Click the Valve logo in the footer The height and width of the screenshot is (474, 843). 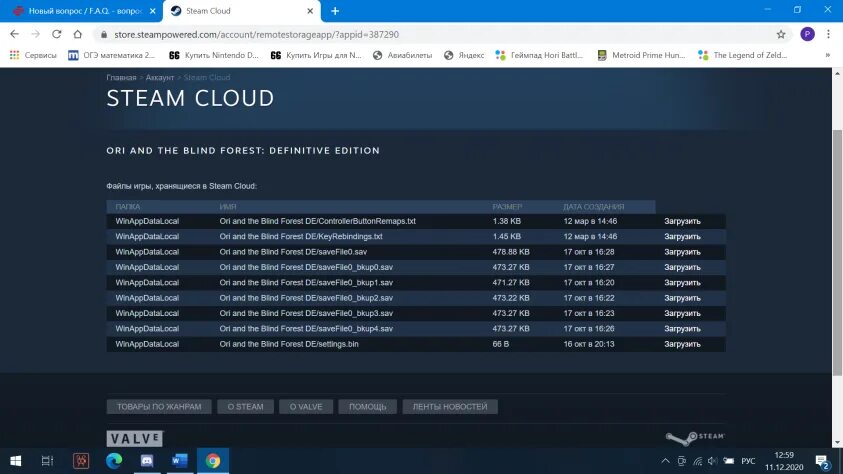[134, 439]
